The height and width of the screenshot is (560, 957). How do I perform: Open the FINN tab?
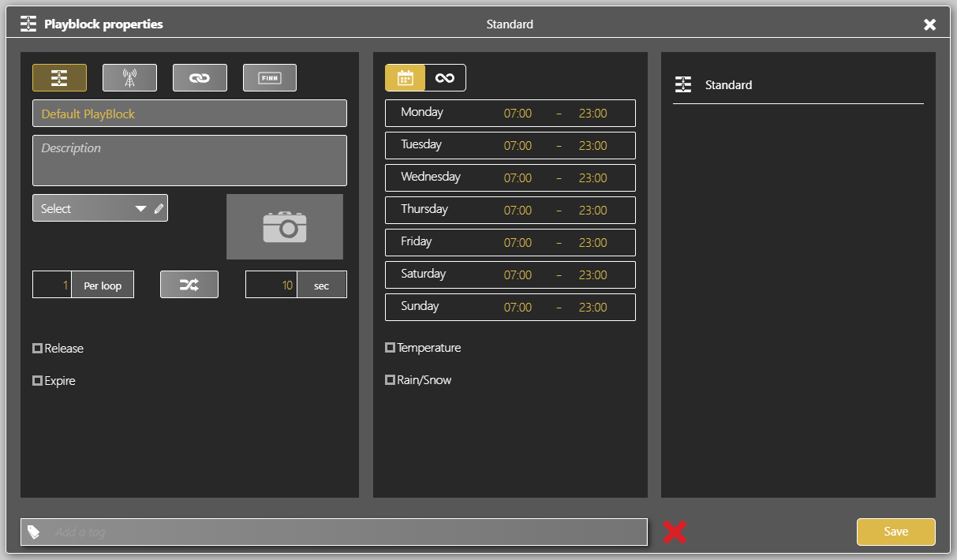270,77
